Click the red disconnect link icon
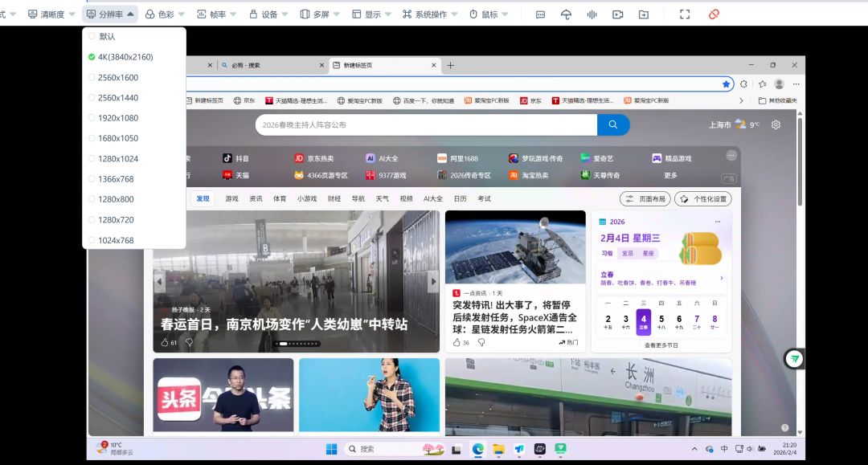Image resolution: width=868 pixels, height=465 pixels. [x=714, y=14]
